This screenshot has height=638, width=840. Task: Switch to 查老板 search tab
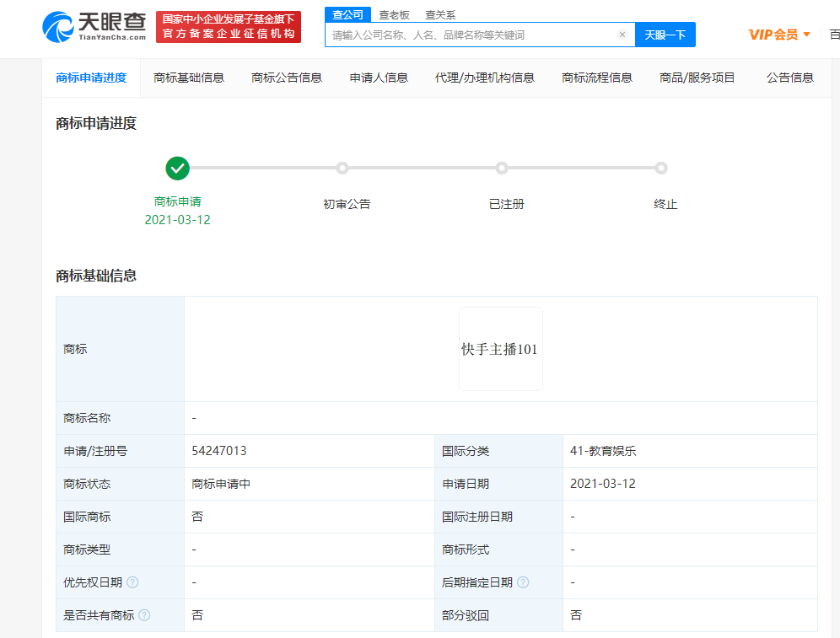point(394,14)
